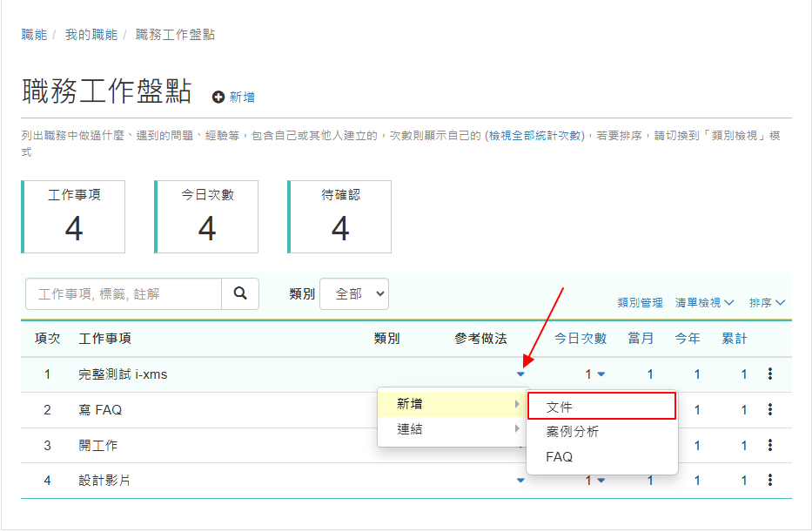Select FAQ from the submenu
The height and width of the screenshot is (532, 812).
[601, 457]
